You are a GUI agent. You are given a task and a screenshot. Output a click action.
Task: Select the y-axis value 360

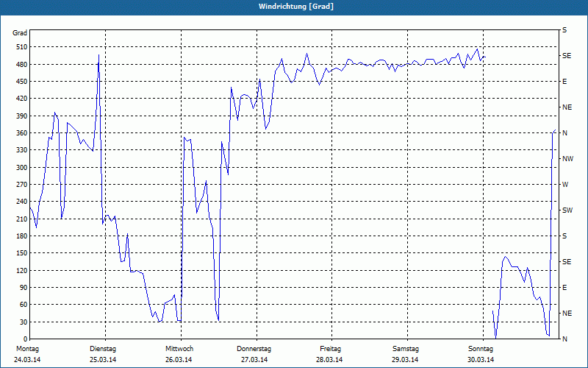click(22, 133)
